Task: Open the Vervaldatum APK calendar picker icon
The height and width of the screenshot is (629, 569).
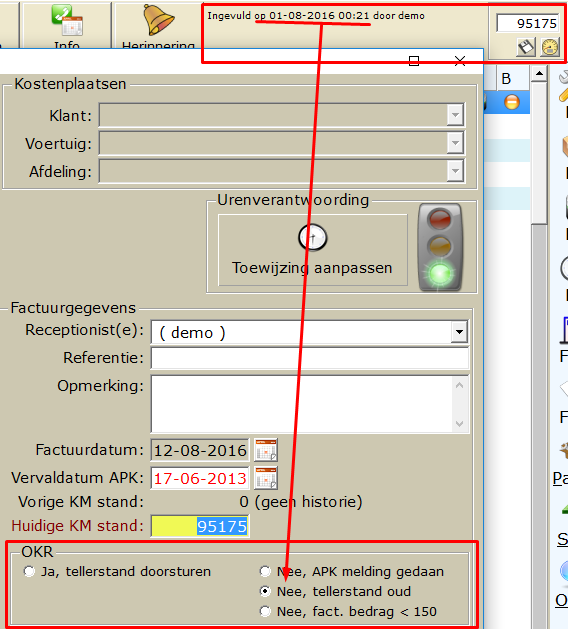Action: 266,478
